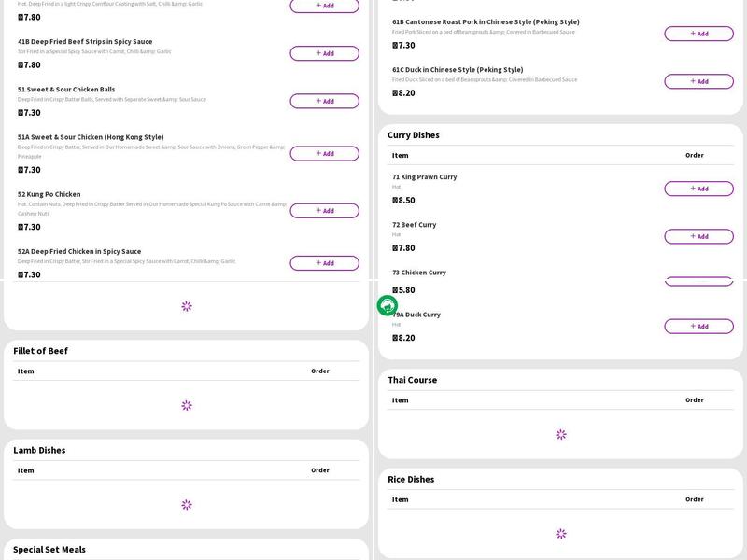747x560 pixels.
Task: Add 51 Sweet & Sour Chicken Balls
Action: pyautogui.click(x=324, y=101)
